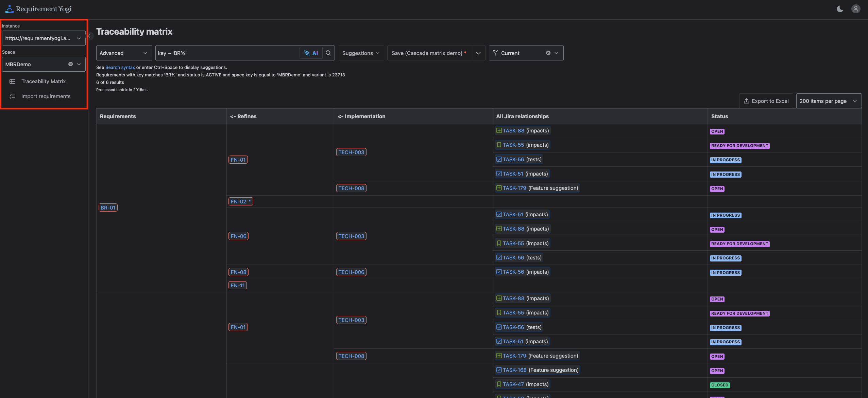
Task: Click the epic icon next to TASK-88
Action: 498,130
